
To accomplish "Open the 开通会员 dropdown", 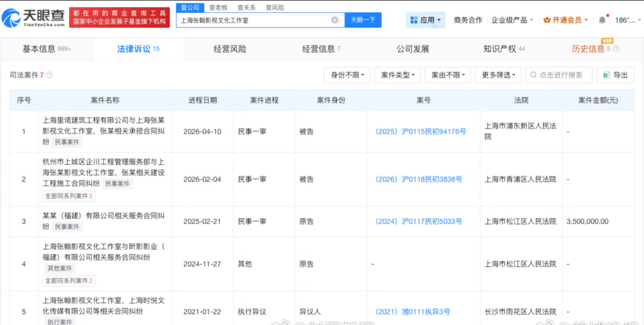I will [565, 20].
